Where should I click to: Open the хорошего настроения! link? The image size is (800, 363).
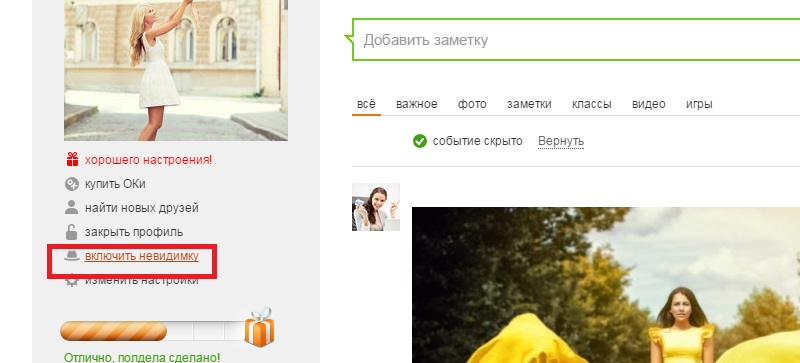tap(148, 160)
